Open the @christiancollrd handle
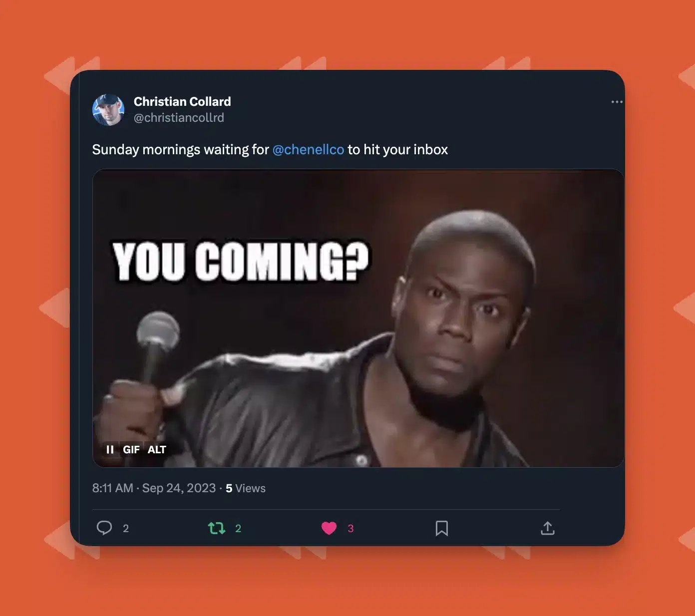Screen dimensions: 695x616 coord(179,118)
